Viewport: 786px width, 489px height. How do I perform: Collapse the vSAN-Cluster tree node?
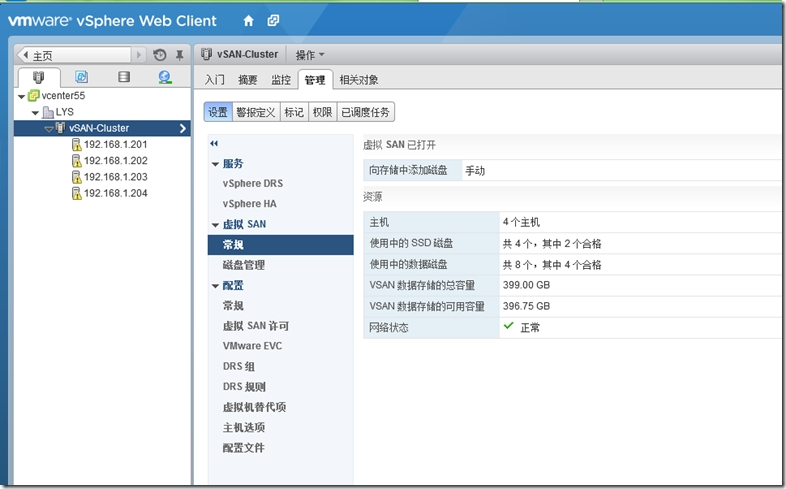point(49,129)
